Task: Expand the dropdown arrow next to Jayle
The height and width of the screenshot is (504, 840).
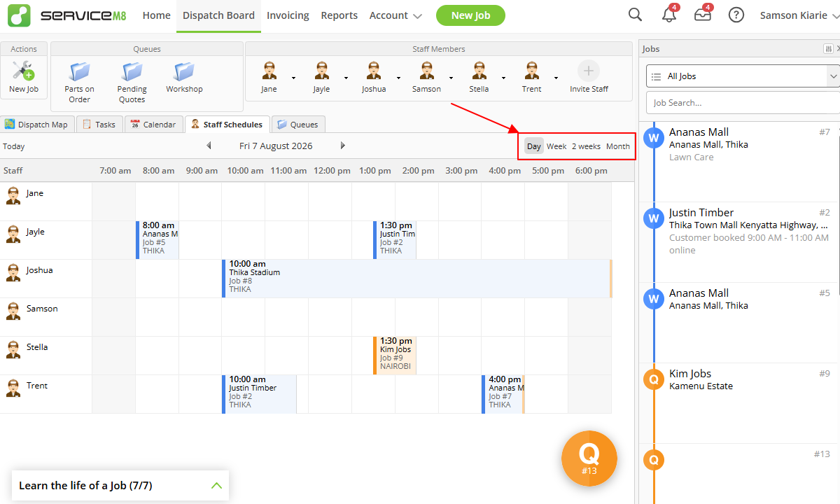Action: [x=346, y=78]
